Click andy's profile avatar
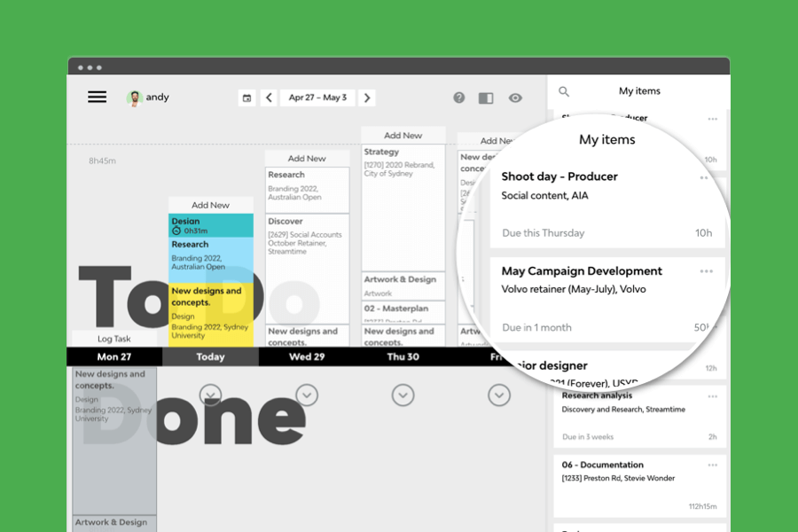Screen dimensions: 798x532 pos(135,98)
